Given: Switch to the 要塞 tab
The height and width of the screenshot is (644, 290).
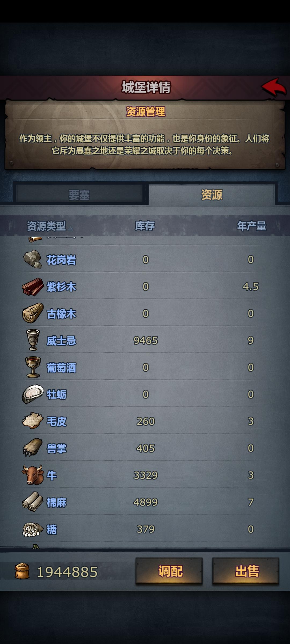Looking at the screenshot, I should click(x=79, y=195).
